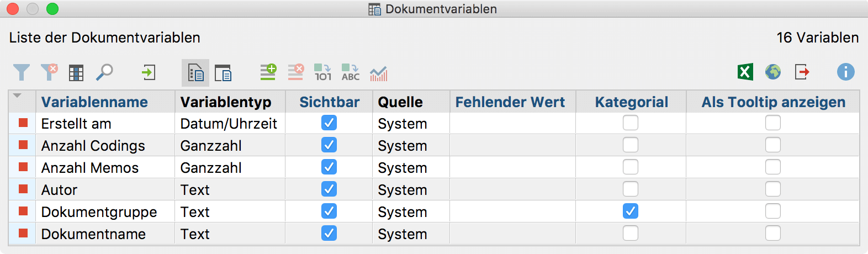868x254 pixels.
Task: Convert text variable to numeric (101 icon)
Action: (x=323, y=72)
